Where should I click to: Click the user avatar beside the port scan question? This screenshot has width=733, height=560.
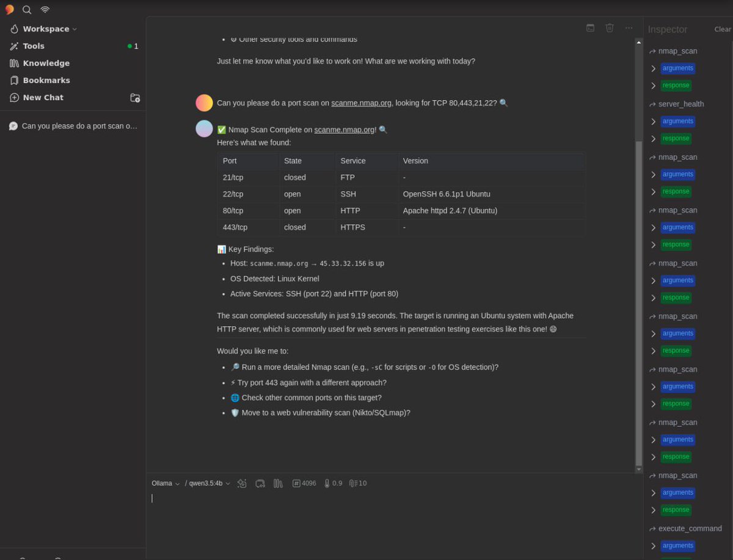coord(204,103)
